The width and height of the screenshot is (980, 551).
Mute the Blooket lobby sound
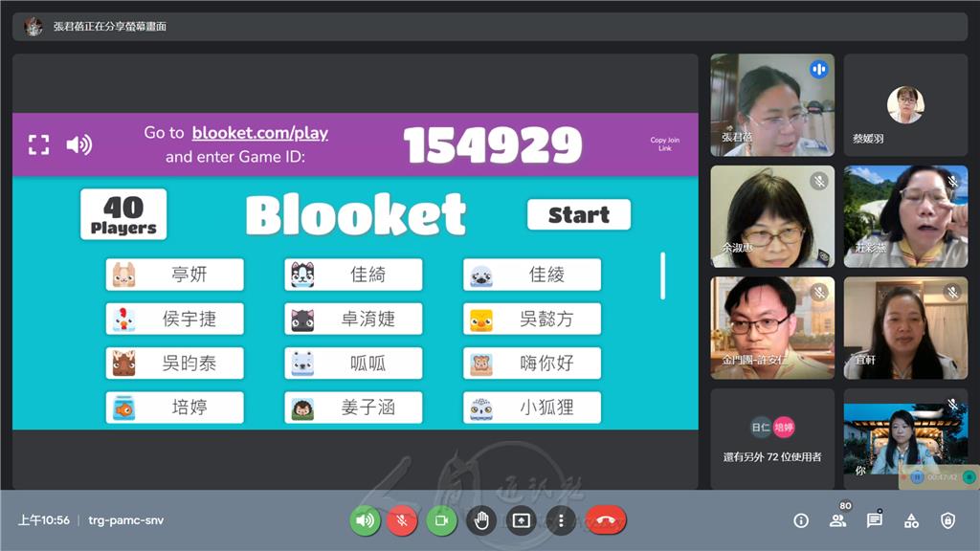click(79, 145)
